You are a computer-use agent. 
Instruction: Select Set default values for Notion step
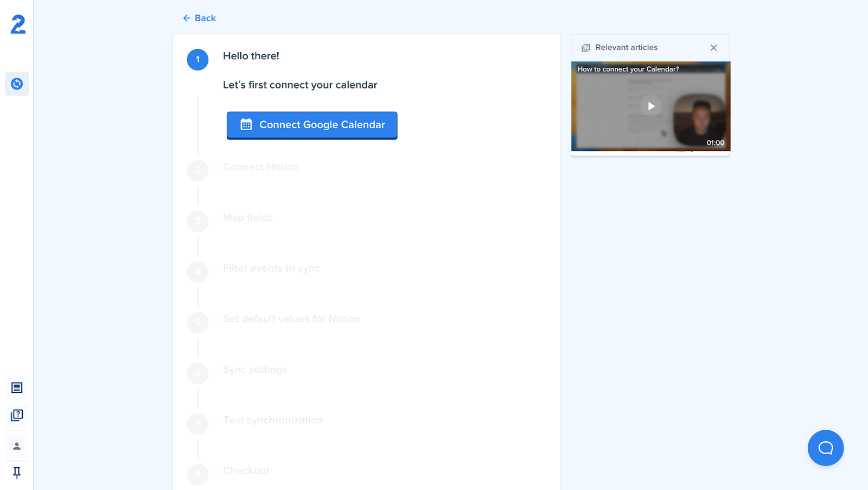pos(292,319)
